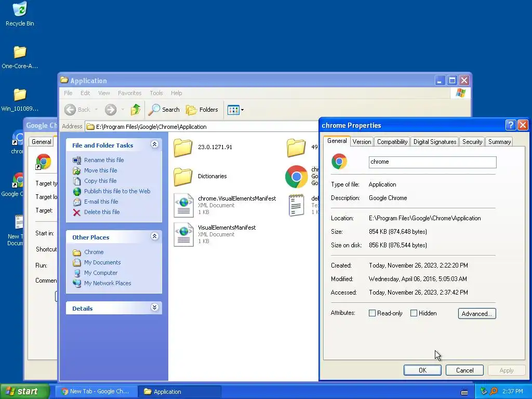Open Back history dropdown arrow

[96, 110]
